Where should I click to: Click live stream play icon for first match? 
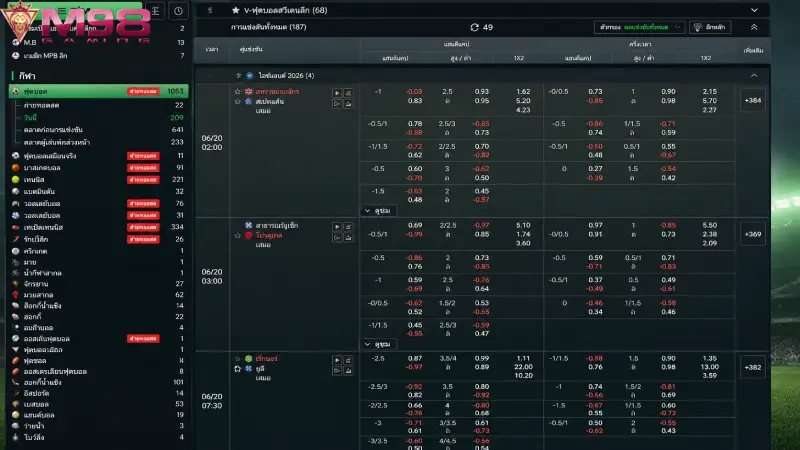[337, 93]
